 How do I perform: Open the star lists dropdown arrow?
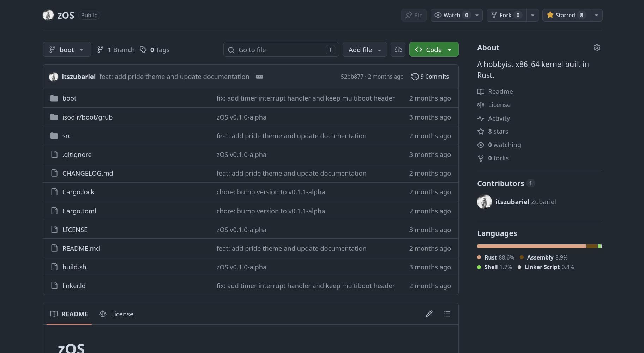pos(596,15)
